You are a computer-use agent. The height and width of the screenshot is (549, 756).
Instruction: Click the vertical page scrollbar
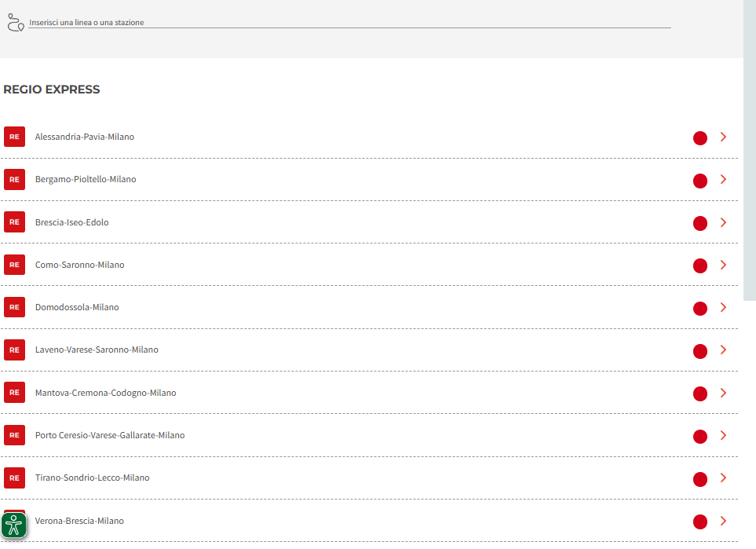coord(750,157)
